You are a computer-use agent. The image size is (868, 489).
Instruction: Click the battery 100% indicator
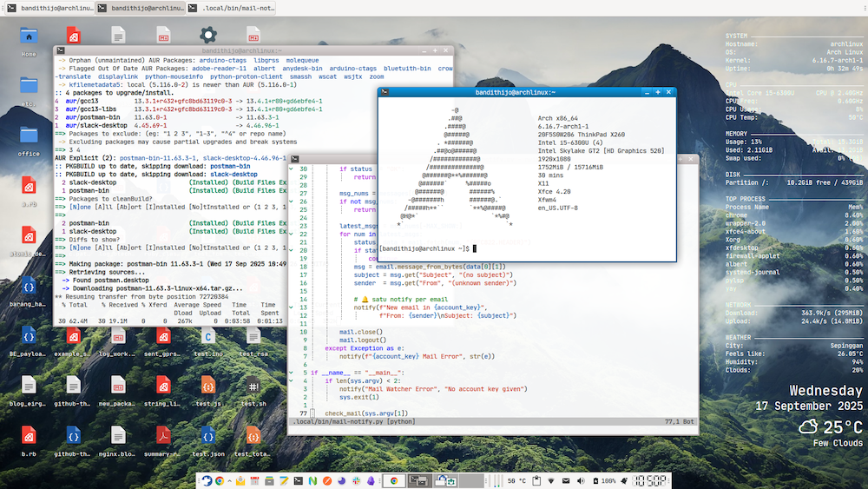(603, 480)
